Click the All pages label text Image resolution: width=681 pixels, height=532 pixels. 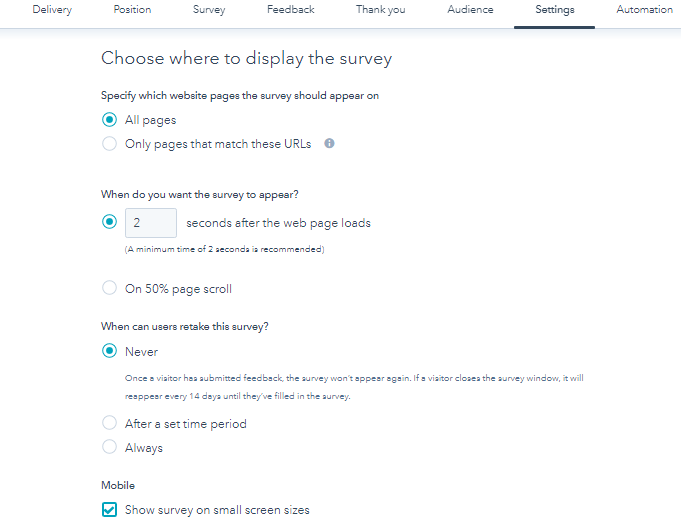coord(150,120)
